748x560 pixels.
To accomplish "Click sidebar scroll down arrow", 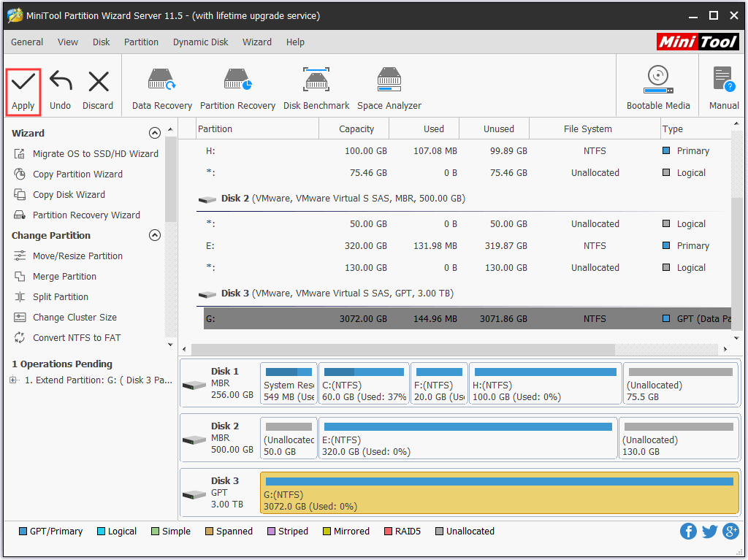I will click(170, 345).
